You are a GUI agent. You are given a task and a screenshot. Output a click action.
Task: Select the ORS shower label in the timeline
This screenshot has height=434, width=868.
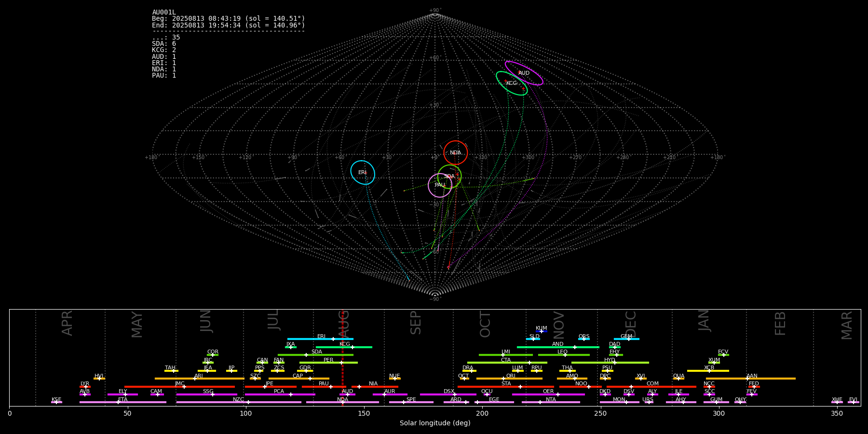coord(584,337)
